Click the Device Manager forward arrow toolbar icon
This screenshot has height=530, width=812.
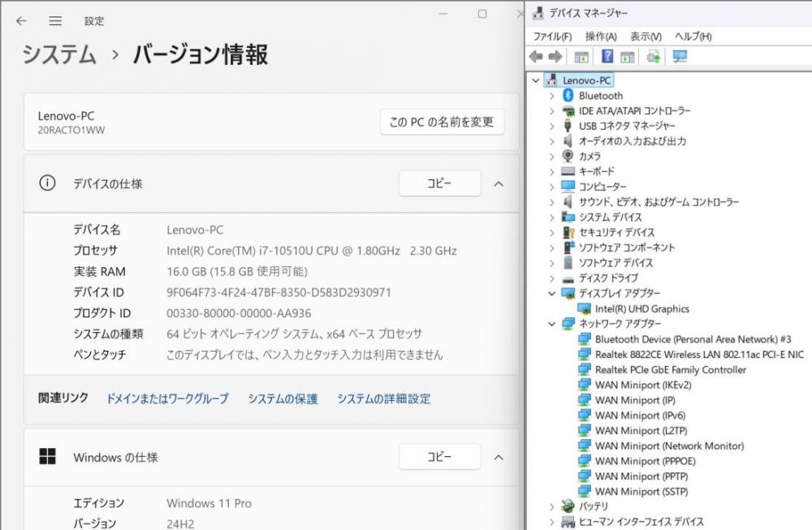coord(555,57)
